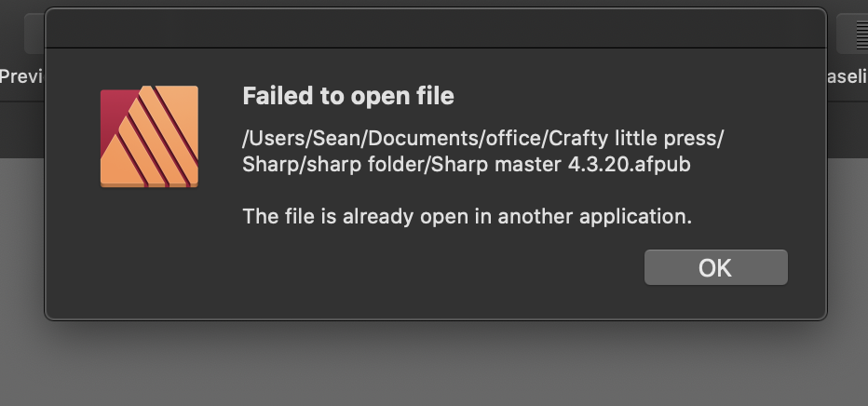Image resolution: width=868 pixels, height=406 pixels.
Task: Click the Affinity Publisher icon in the dialog
Action: [149, 136]
